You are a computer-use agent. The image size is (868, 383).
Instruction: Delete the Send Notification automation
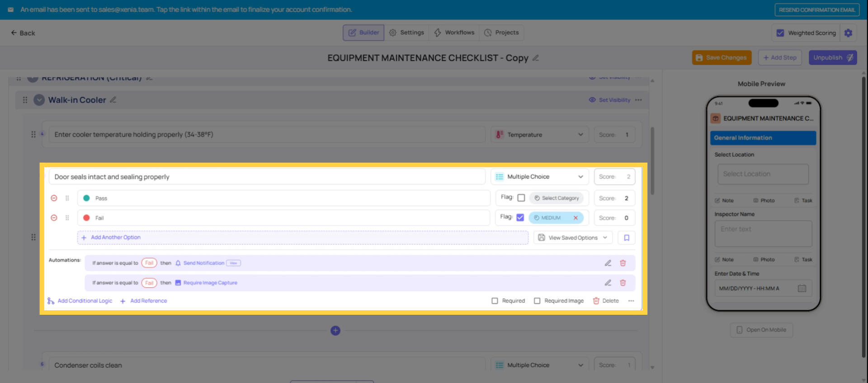[623, 263]
